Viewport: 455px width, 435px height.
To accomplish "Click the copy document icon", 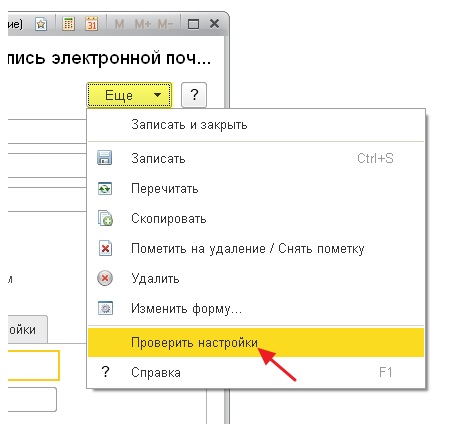I will pyautogui.click(x=105, y=218).
